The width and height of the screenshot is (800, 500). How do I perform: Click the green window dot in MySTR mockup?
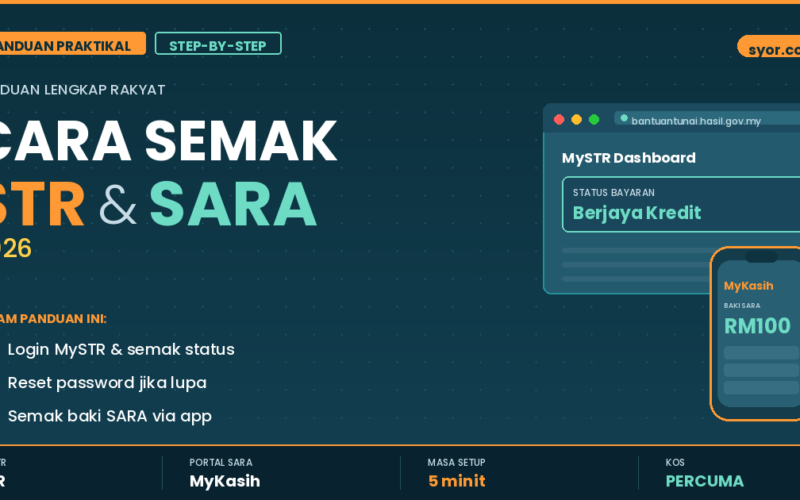point(594,119)
